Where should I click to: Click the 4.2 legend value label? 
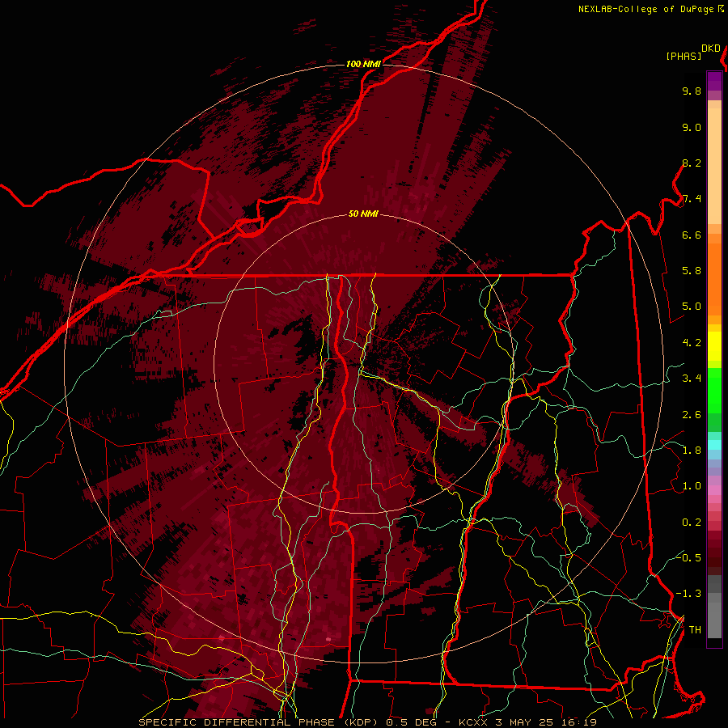point(692,343)
